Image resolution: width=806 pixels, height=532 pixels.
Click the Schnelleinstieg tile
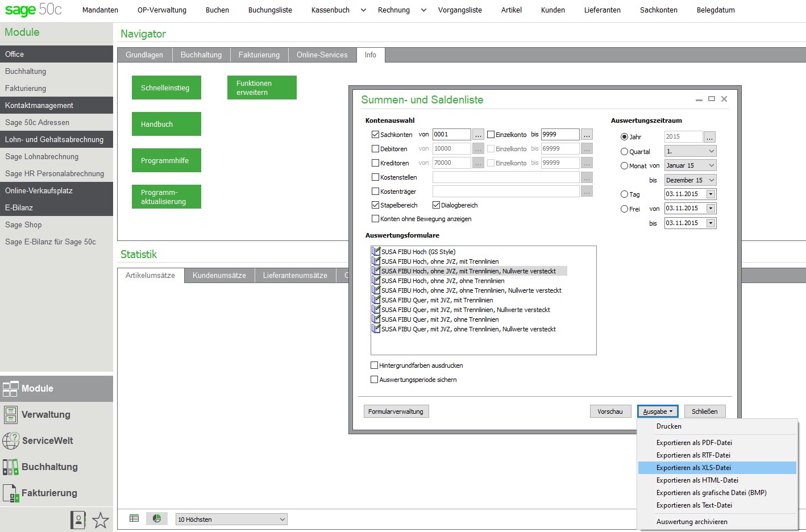click(x=167, y=88)
